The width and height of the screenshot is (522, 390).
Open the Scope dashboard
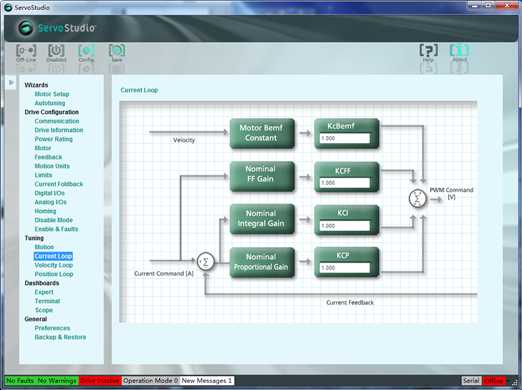click(x=44, y=310)
